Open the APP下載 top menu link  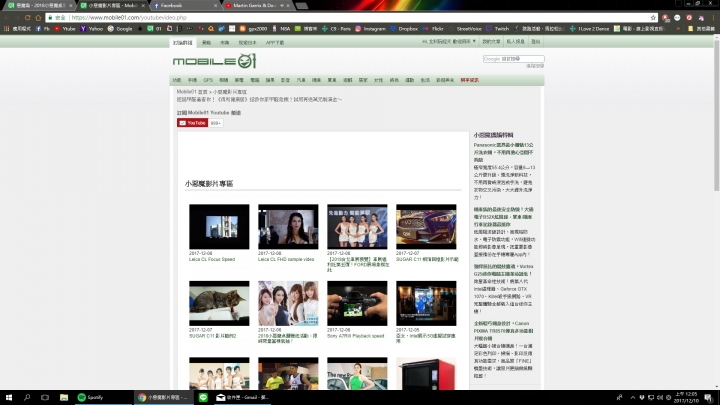pos(275,43)
